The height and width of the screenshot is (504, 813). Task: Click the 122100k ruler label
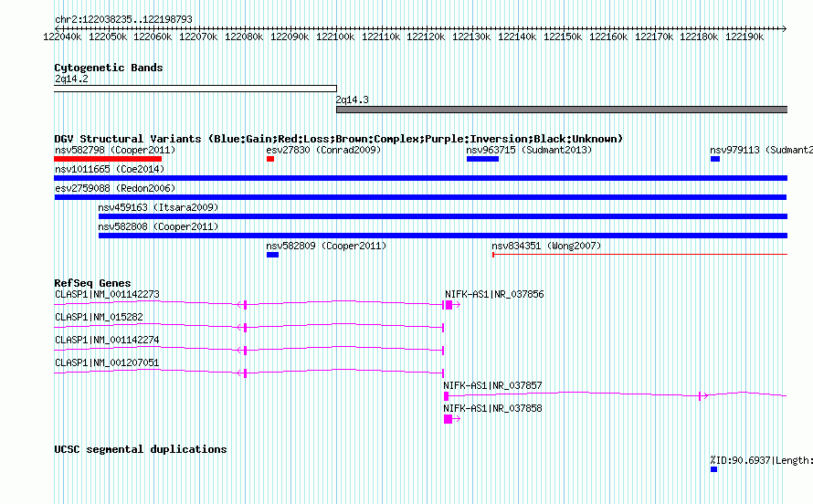point(335,37)
